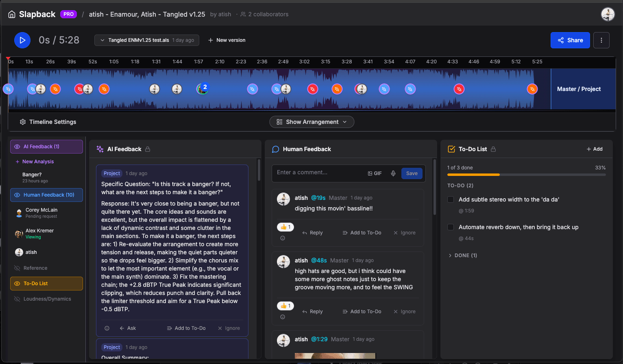623x364 pixels.
Task: Open the Timeline Settings gear
Action: coord(23,121)
